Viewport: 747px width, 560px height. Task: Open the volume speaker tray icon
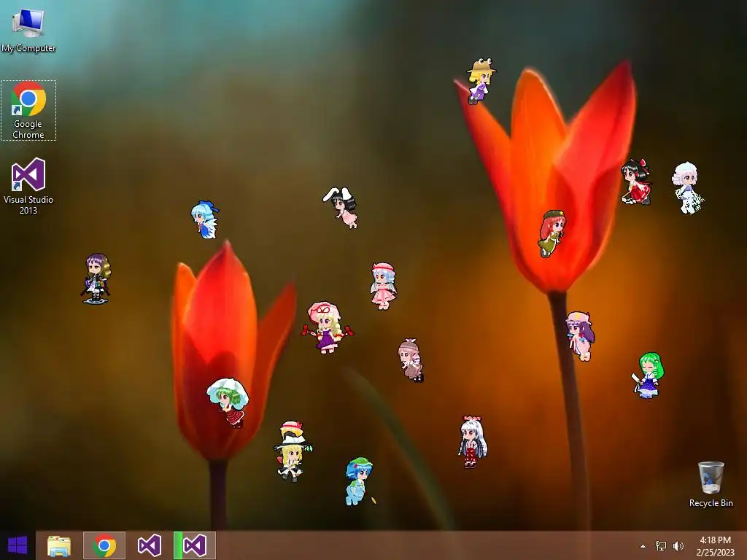pyautogui.click(x=678, y=546)
